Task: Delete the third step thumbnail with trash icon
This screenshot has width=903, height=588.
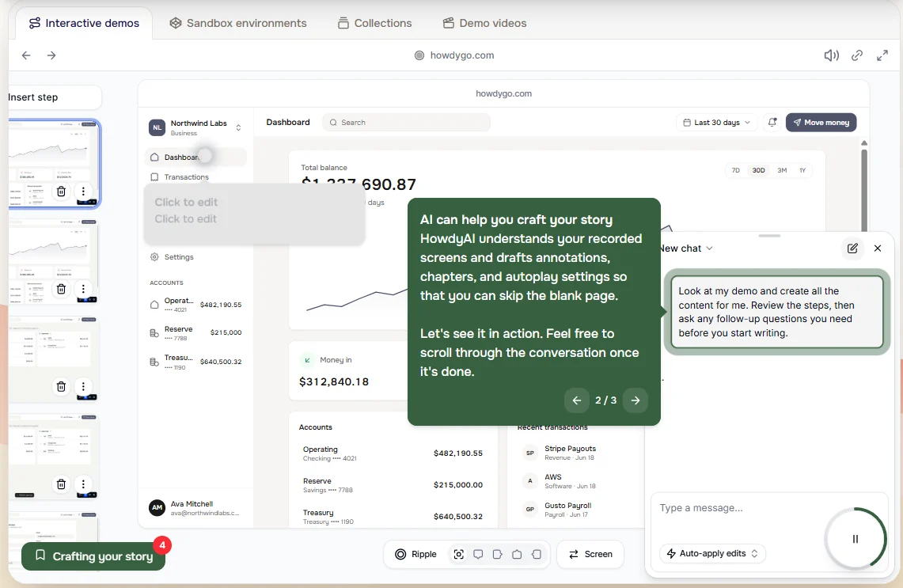Action: click(61, 386)
